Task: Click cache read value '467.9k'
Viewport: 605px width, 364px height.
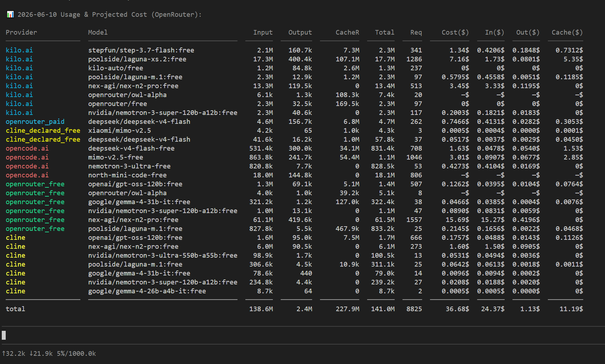Action: pos(347,229)
